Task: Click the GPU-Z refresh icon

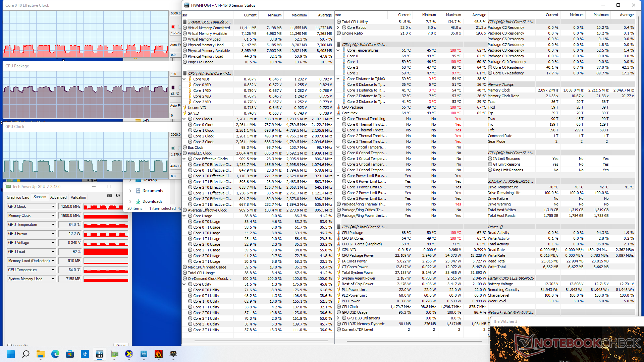Action: (118, 196)
